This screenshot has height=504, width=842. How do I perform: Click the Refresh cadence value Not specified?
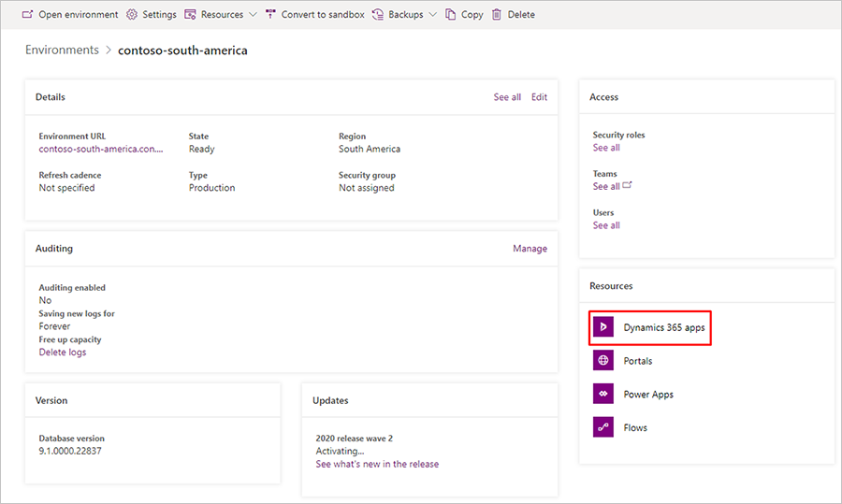click(66, 188)
